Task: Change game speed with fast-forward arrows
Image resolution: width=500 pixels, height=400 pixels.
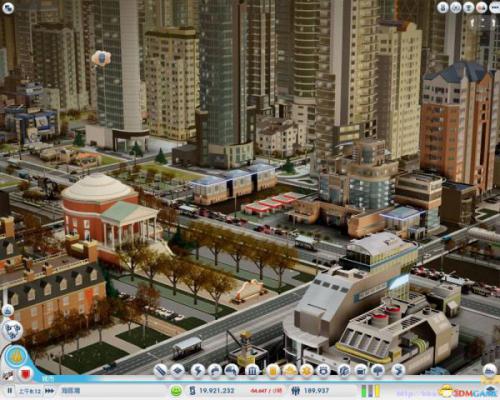Action: click(x=50, y=391)
